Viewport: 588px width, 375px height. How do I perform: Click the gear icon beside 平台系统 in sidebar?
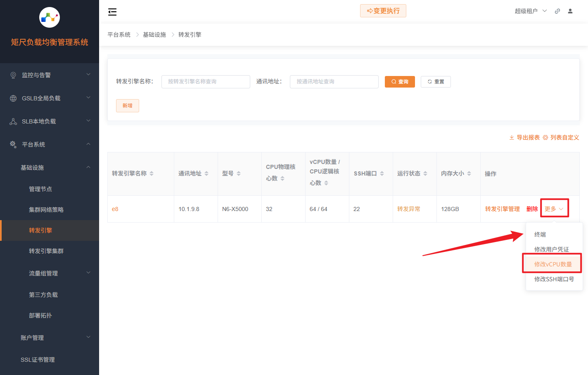pyautogui.click(x=13, y=144)
